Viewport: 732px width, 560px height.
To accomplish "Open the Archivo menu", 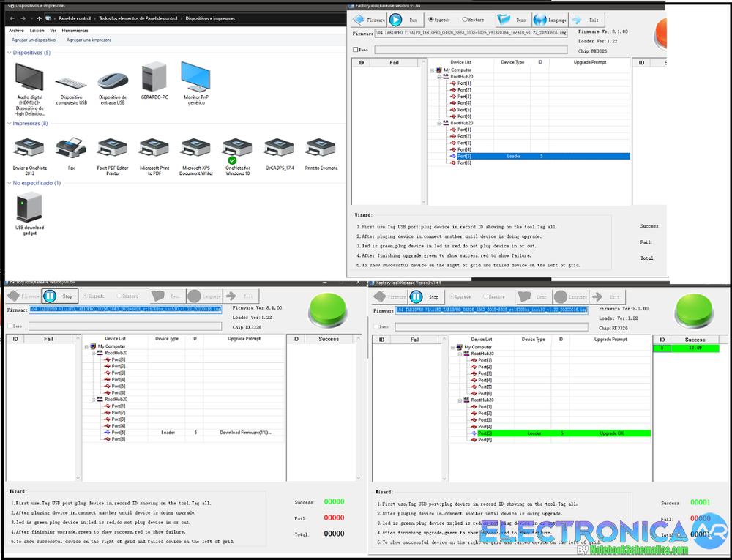I will click(16, 31).
